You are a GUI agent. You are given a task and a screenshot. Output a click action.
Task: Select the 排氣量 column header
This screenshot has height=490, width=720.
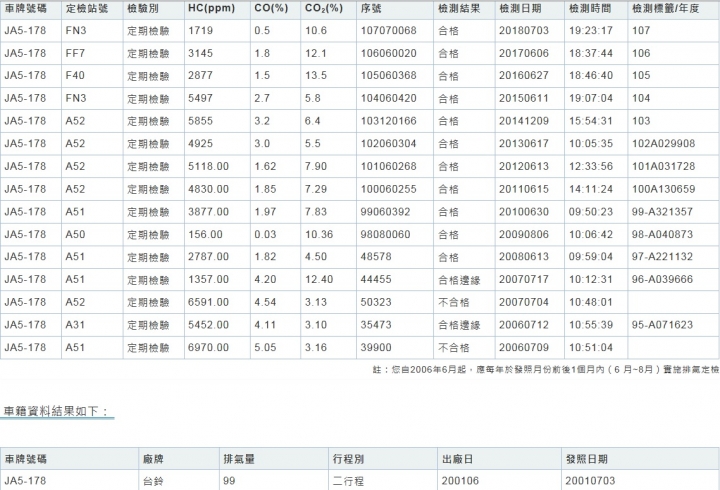[x=239, y=459]
